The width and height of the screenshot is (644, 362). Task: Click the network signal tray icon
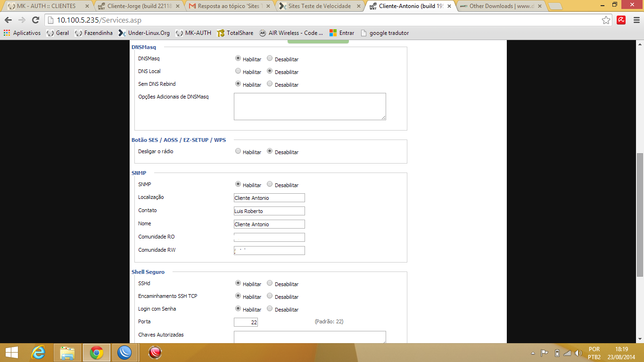click(x=568, y=353)
